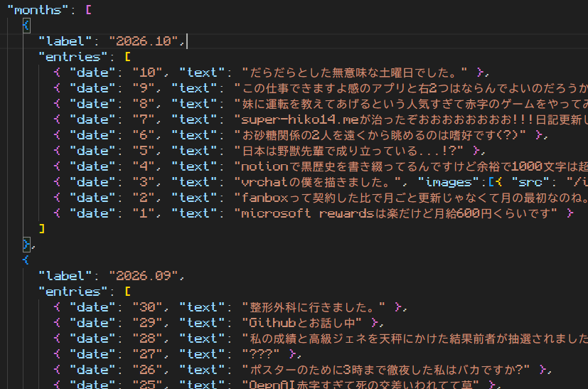Viewport: 588px width, 389px height.
Task: Click the "date" key in the date 5 row
Action: (92, 151)
